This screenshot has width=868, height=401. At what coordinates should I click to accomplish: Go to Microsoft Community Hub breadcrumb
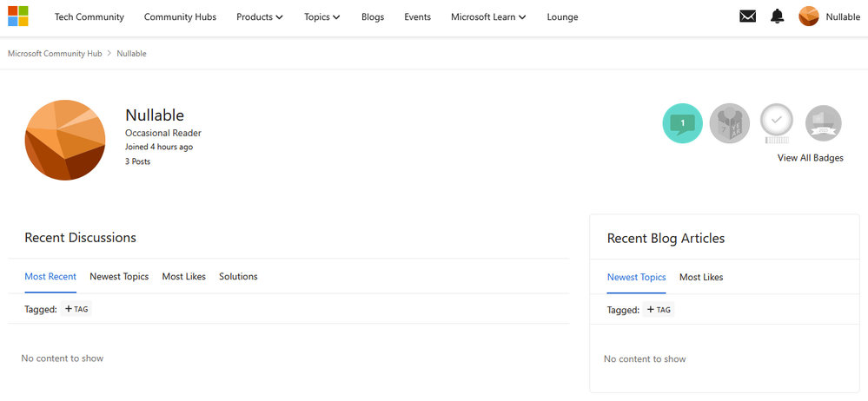coord(55,54)
